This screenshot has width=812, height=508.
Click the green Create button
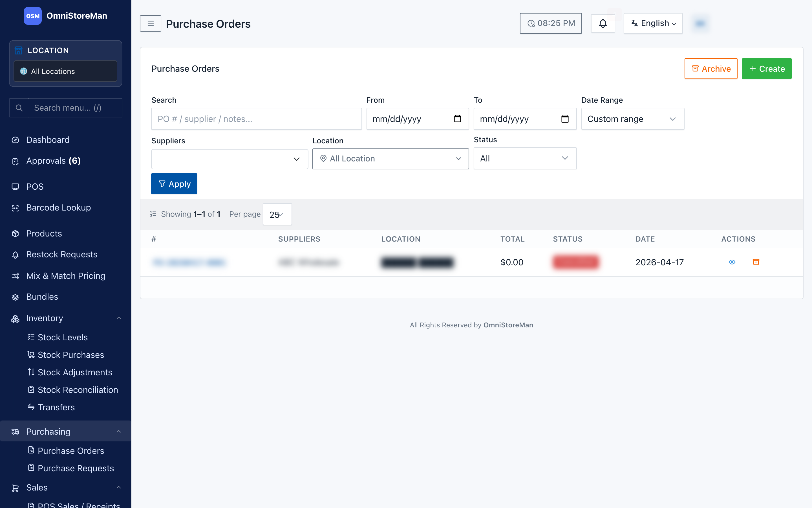766,69
